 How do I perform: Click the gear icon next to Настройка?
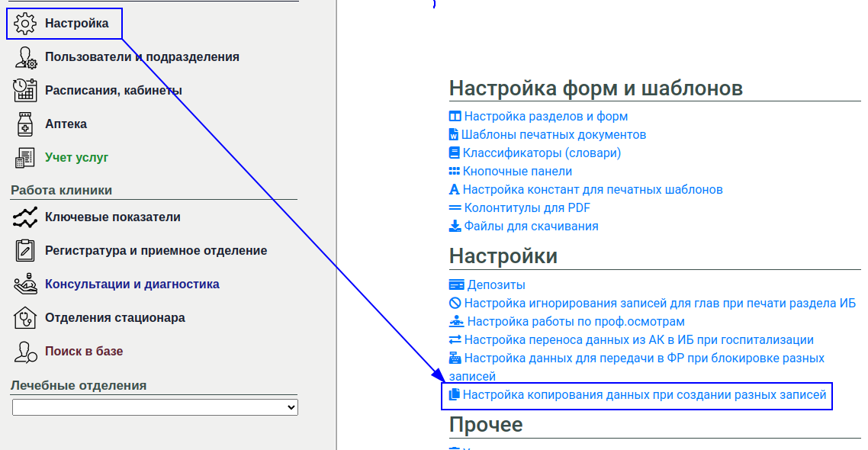point(25,24)
